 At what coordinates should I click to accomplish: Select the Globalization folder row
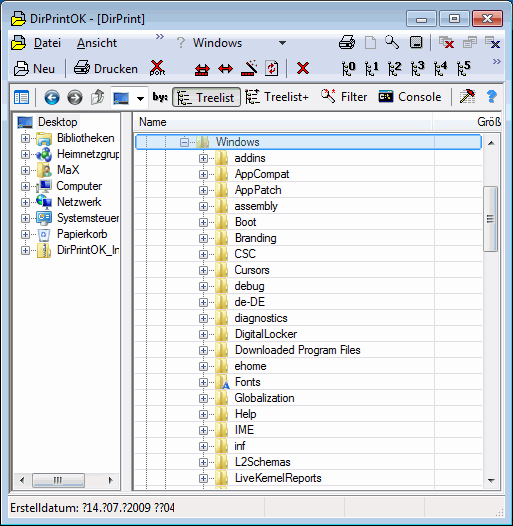pyautogui.click(x=308, y=398)
